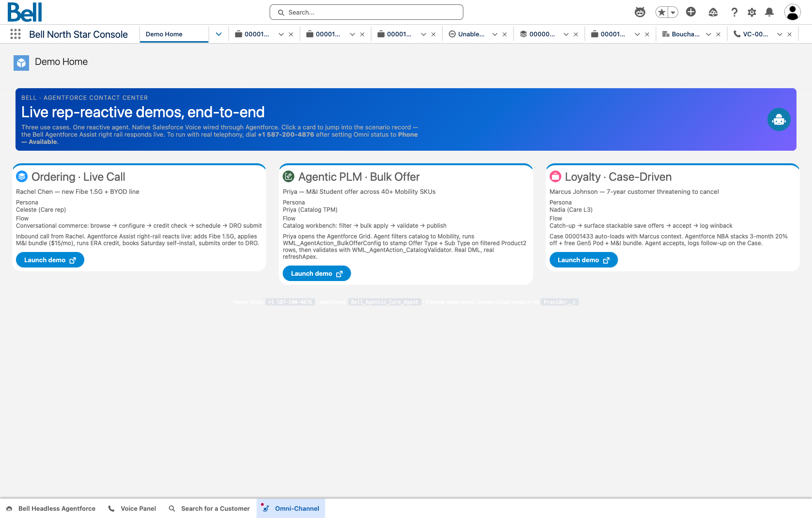Click the Demo Home cube icon
Image resolution: width=812 pixels, height=518 pixels.
click(x=21, y=63)
